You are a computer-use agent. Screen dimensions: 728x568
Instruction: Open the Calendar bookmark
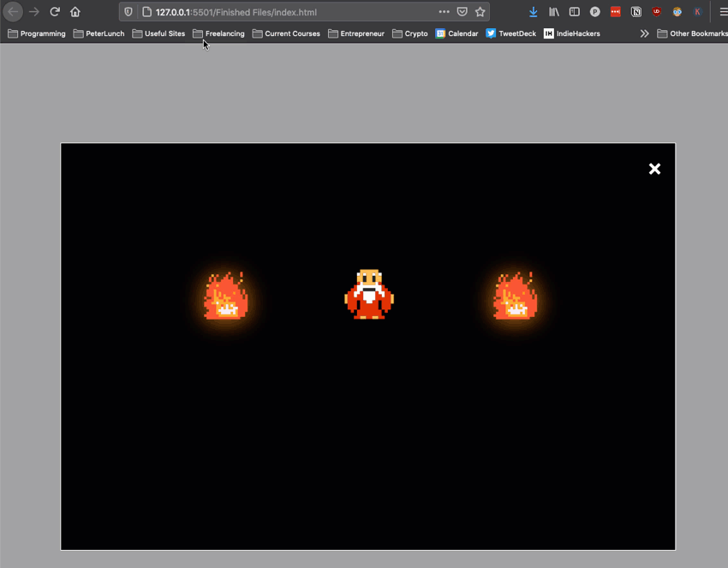point(456,33)
